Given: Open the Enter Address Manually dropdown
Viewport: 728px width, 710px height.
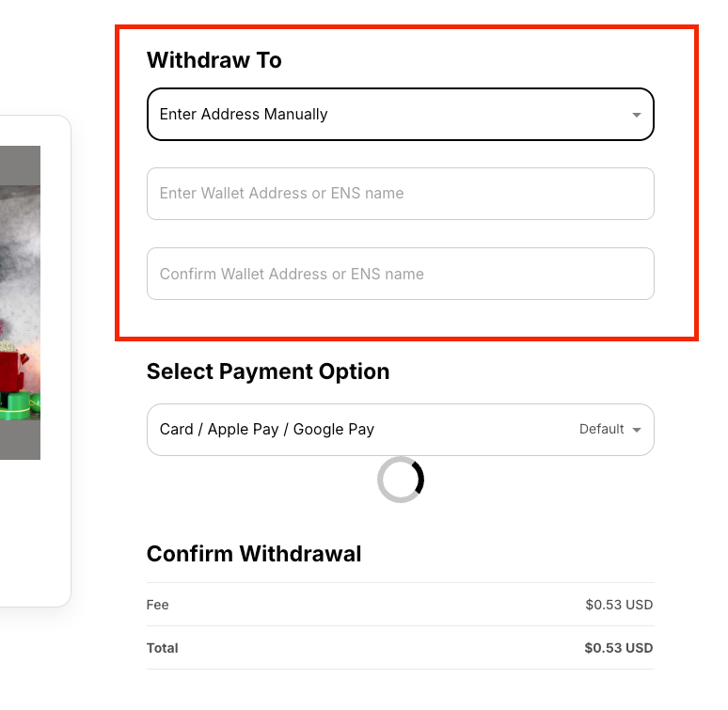Looking at the screenshot, I should tap(400, 115).
